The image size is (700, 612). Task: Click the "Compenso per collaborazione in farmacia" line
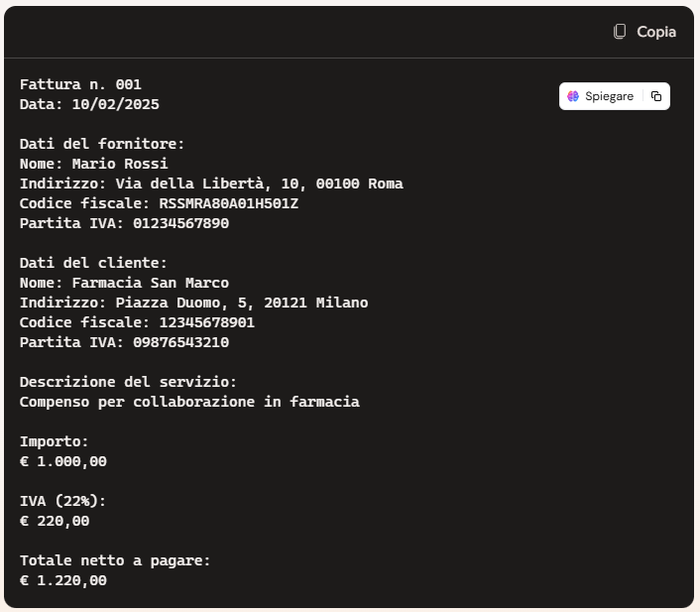coord(189,402)
